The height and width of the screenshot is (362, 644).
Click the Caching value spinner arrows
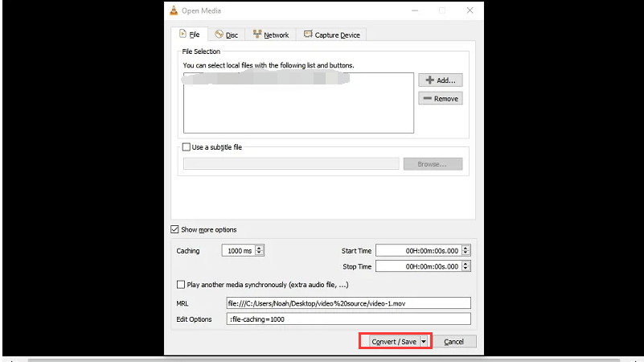(x=259, y=251)
